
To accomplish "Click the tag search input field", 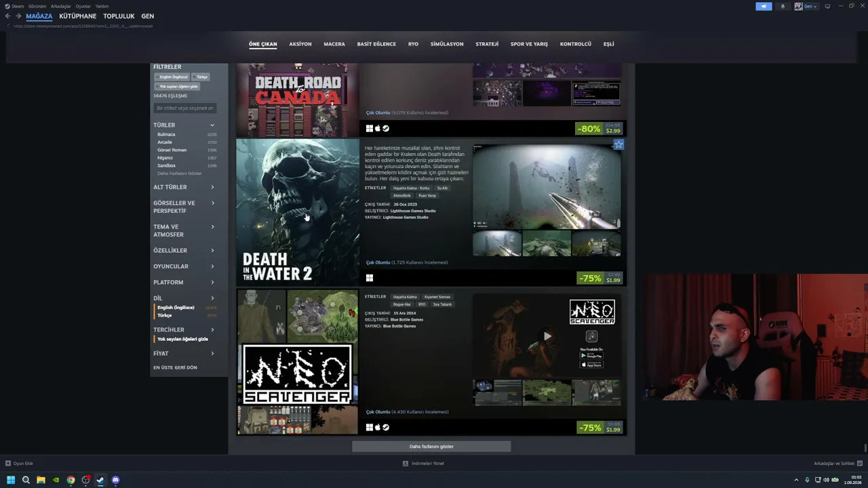I will click(184, 108).
